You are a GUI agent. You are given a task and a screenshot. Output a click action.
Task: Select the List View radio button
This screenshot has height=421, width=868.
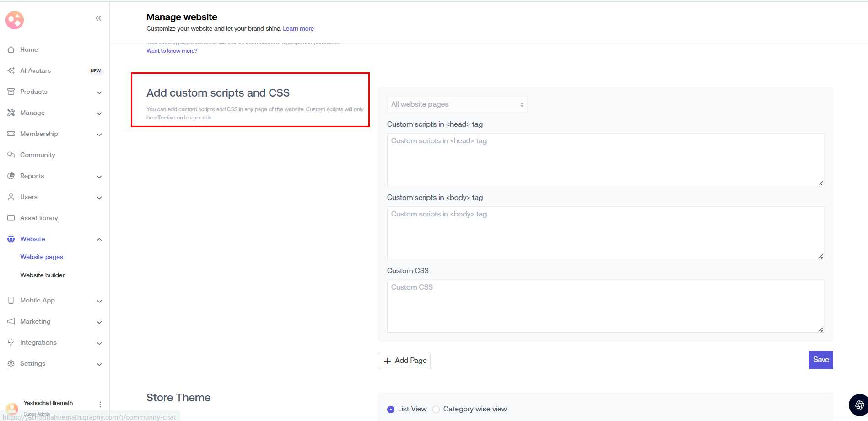[x=391, y=410]
